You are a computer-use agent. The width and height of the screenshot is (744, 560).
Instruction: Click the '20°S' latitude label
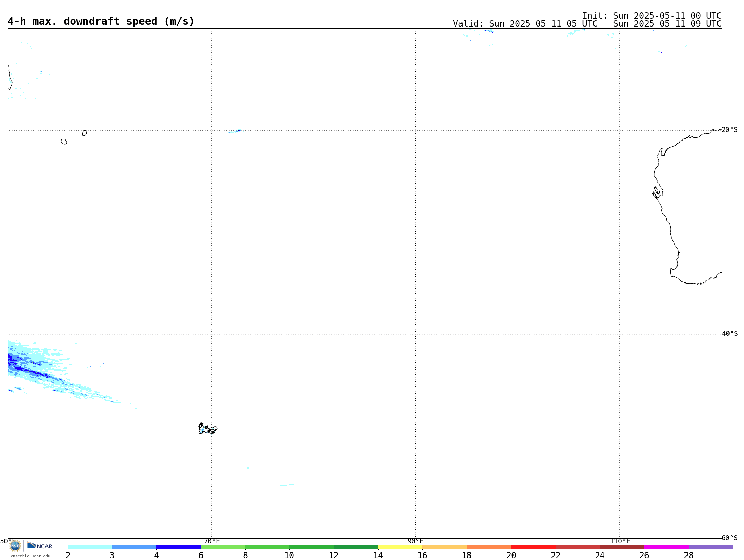click(730, 130)
